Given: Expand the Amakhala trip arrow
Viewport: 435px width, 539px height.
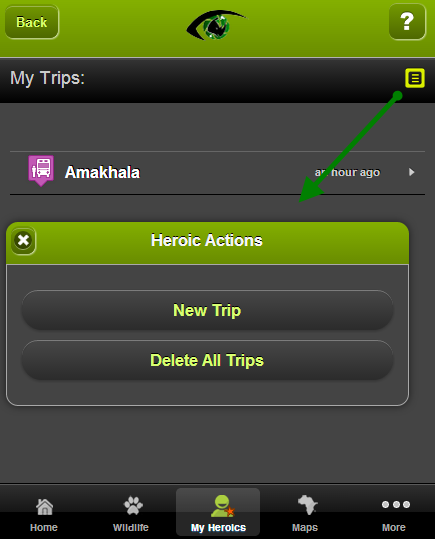Looking at the screenshot, I should [x=412, y=172].
